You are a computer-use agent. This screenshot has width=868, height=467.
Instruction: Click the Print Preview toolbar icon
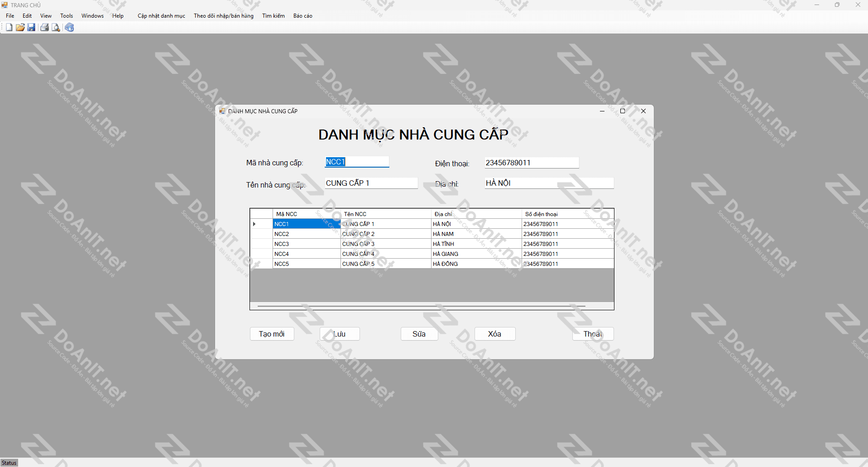56,28
